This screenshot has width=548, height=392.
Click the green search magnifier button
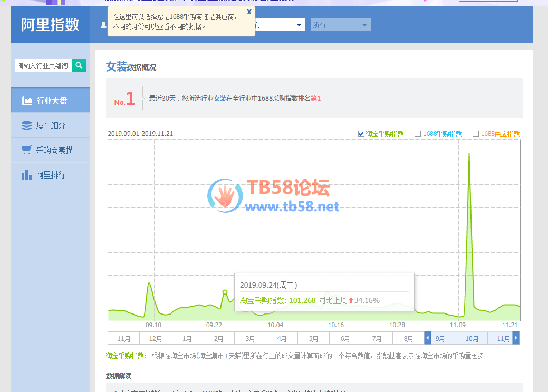pos(79,65)
